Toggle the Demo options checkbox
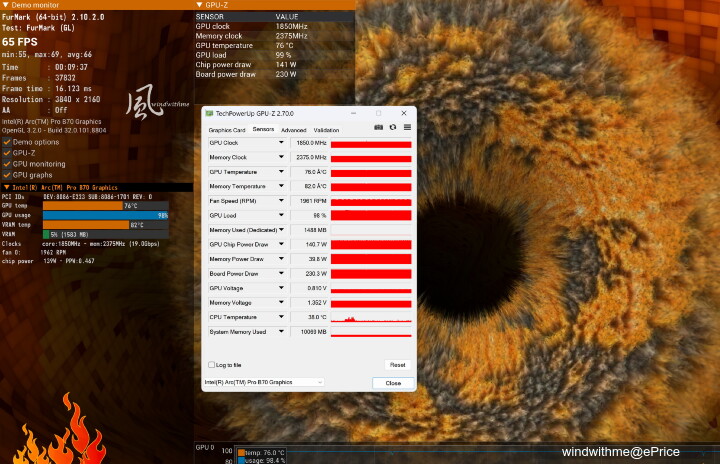The width and height of the screenshot is (720, 464). point(7,142)
